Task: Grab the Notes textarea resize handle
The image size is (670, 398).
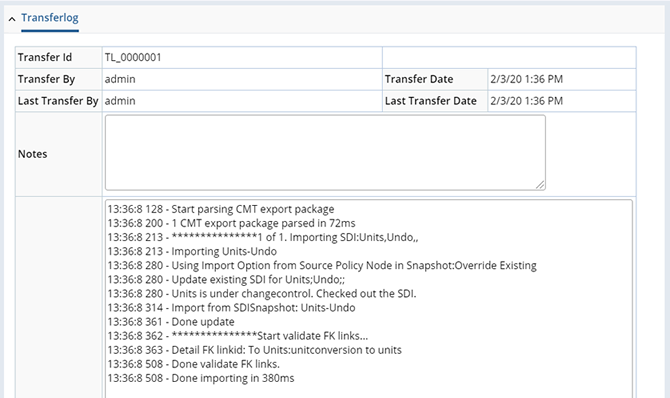Action: point(540,185)
